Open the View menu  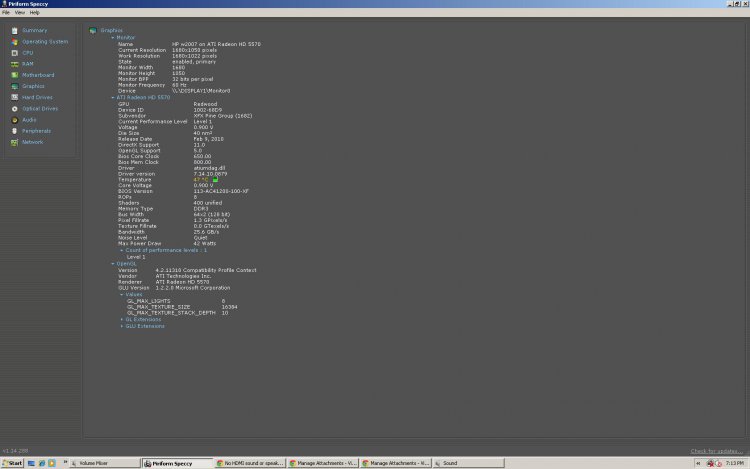[x=20, y=13]
